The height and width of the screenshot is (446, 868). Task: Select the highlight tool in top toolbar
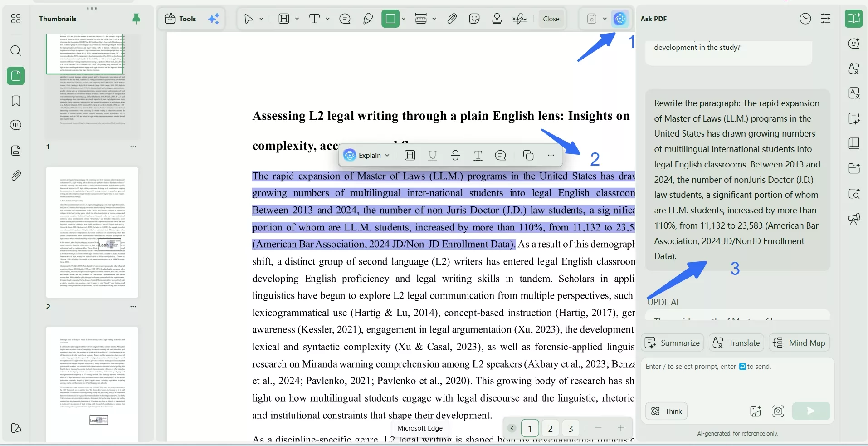[284, 19]
